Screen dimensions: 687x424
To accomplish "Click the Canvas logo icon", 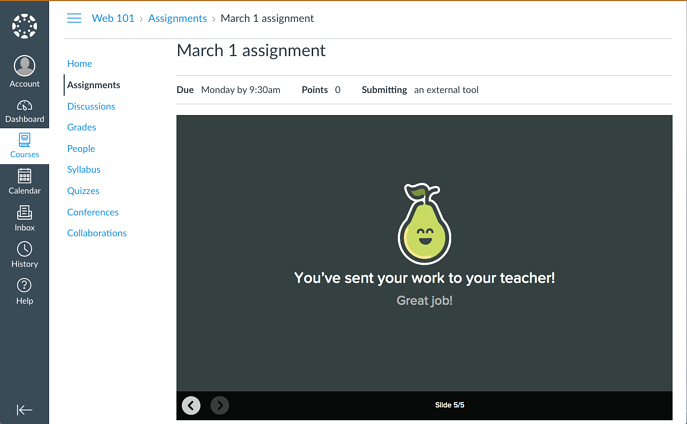I will pyautogui.click(x=25, y=26).
